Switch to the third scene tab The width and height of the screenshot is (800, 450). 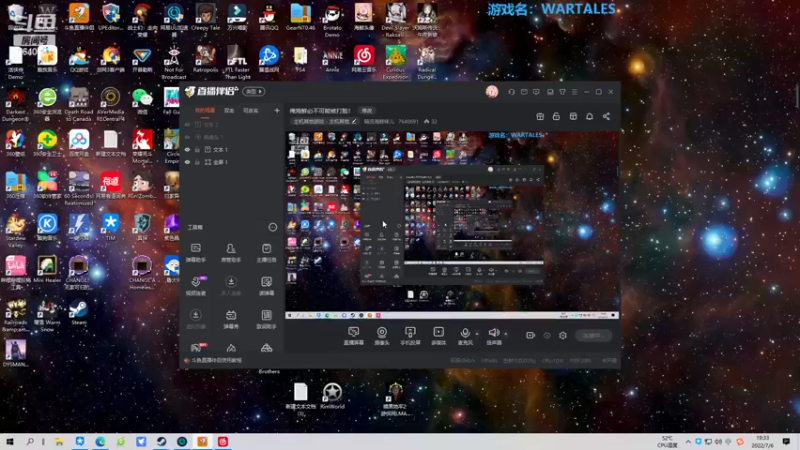251,110
